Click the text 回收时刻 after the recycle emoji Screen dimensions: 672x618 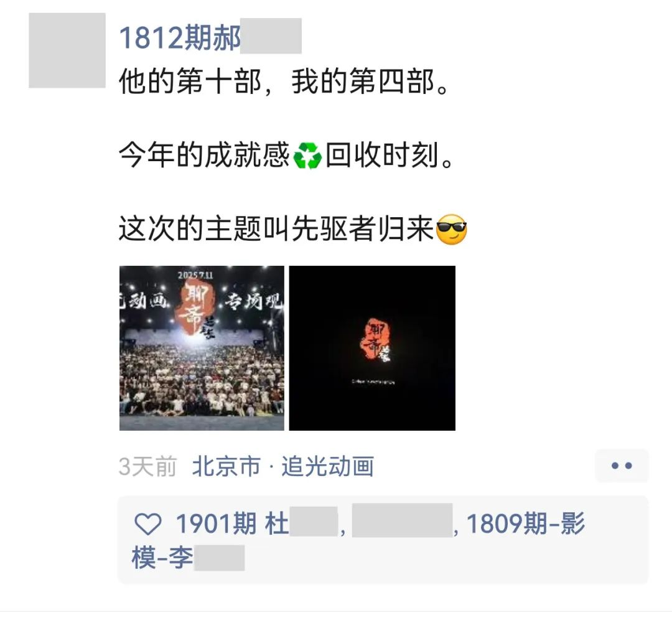click(381, 155)
